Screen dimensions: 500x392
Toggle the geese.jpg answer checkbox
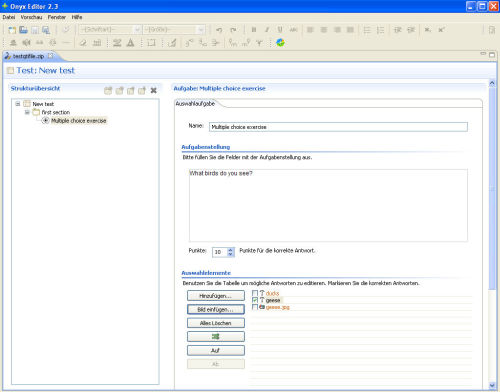255,307
